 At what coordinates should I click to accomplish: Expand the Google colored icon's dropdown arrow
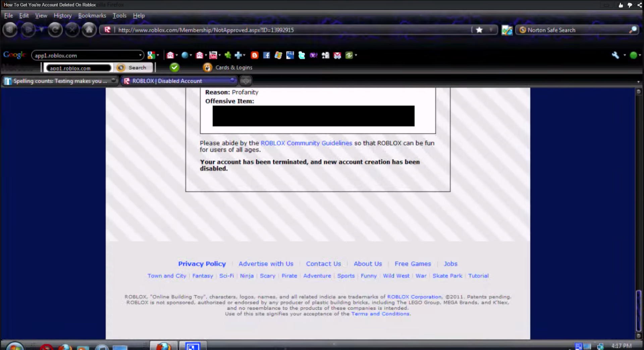[158, 55]
